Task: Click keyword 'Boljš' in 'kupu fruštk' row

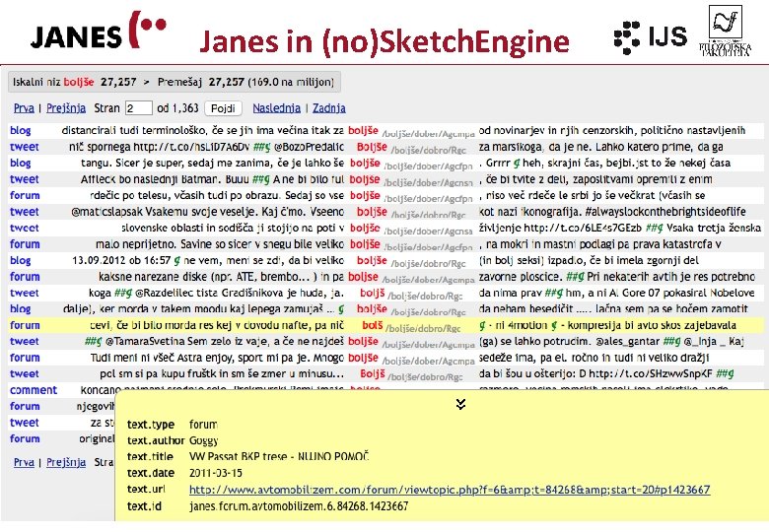Action: point(373,373)
